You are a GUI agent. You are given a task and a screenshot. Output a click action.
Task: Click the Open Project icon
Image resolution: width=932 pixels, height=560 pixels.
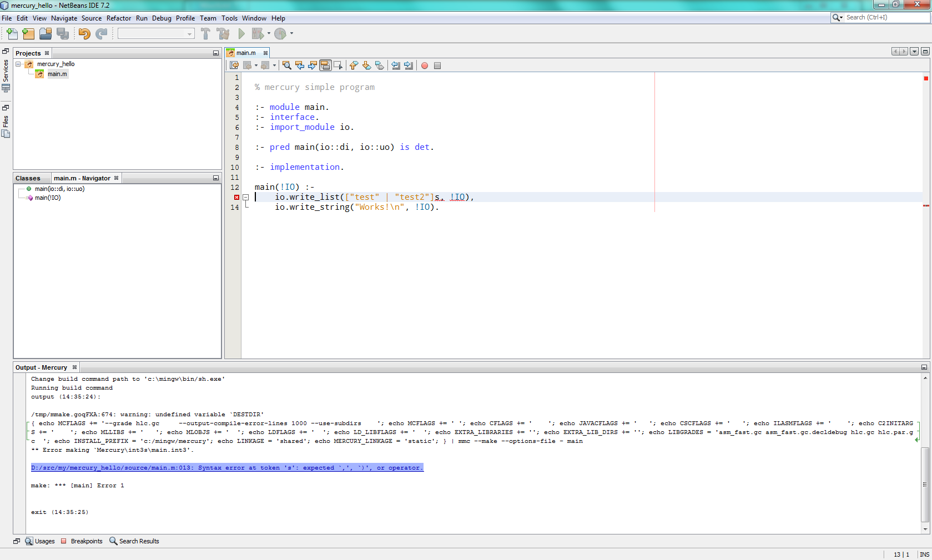(46, 34)
